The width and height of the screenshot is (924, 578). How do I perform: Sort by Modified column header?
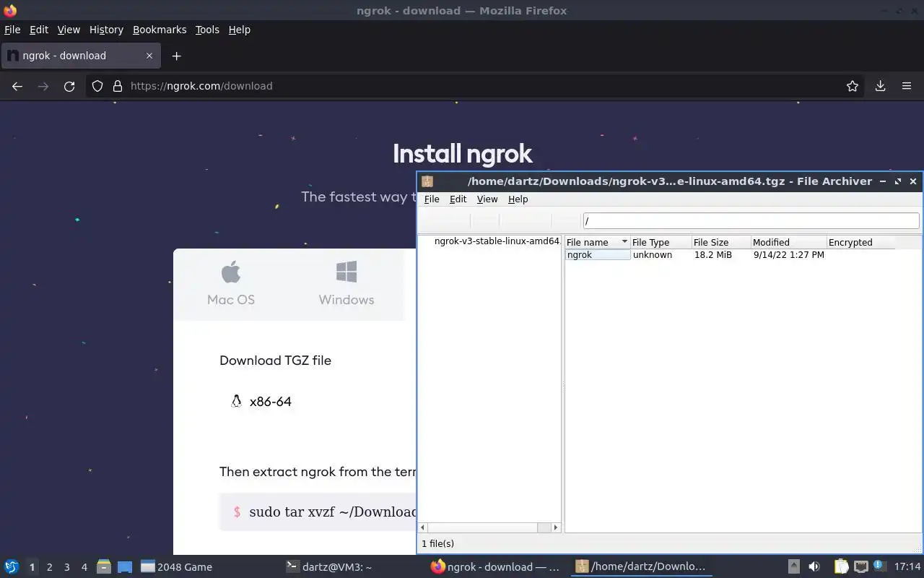pos(788,242)
